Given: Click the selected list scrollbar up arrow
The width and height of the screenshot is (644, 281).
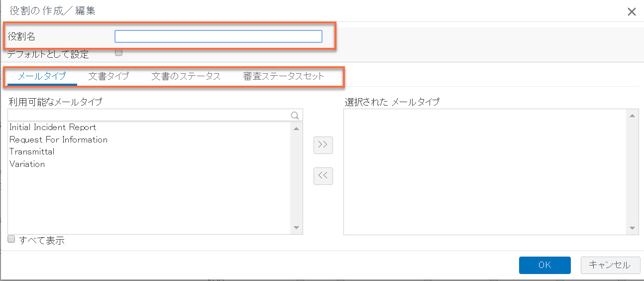Looking at the screenshot, I should [x=633, y=116].
